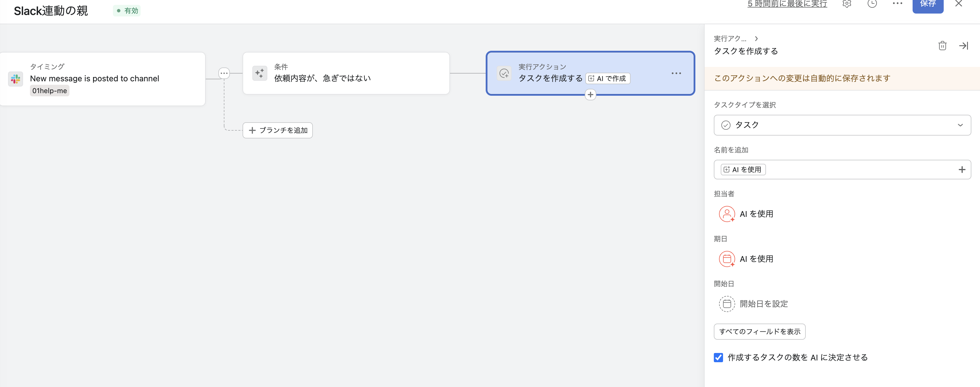Image resolution: width=980 pixels, height=387 pixels.
Task: Open the three-dot menu in the top toolbar
Action: coord(898,4)
